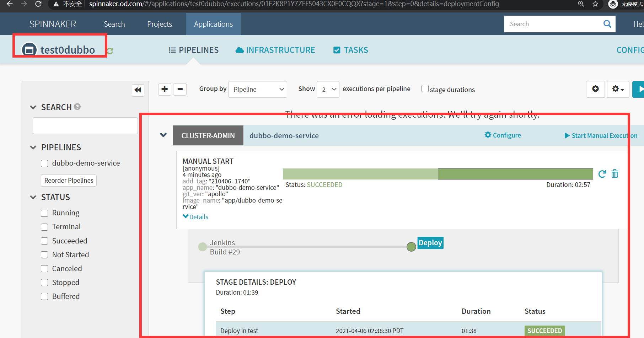
Task: Open the Projects nav item
Action: pyautogui.click(x=160, y=24)
